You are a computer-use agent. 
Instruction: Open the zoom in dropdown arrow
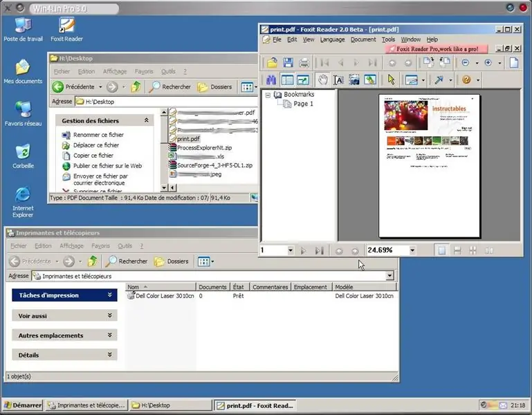click(x=499, y=63)
